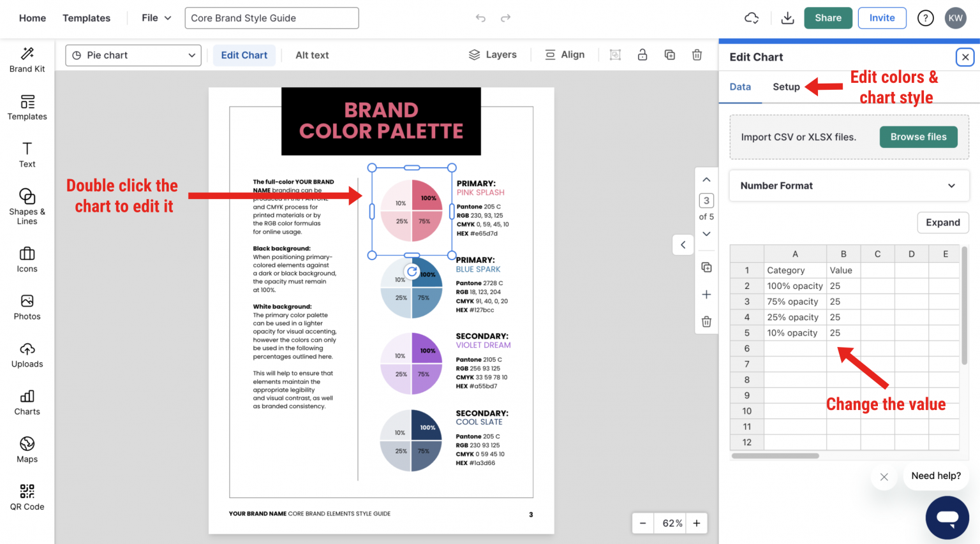Select the Charts tool in sidebar
The width and height of the screenshot is (980, 544).
point(27,403)
